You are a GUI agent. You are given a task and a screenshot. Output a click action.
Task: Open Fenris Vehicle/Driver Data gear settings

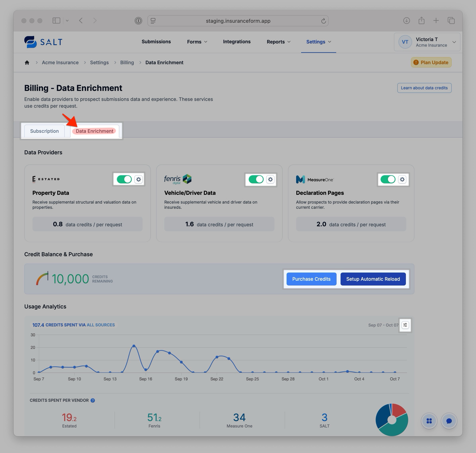tap(270, 179)
